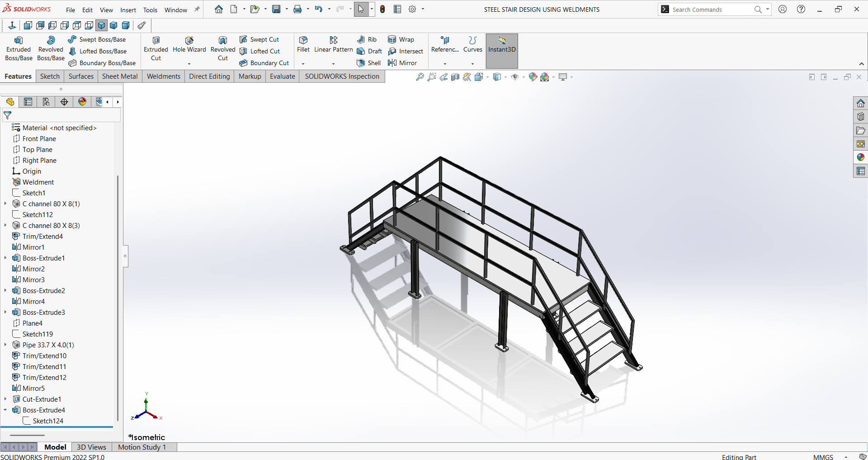Click the DisplayManager tab icon
Screen dimensions: 868x460
click(x=82, y=102)
